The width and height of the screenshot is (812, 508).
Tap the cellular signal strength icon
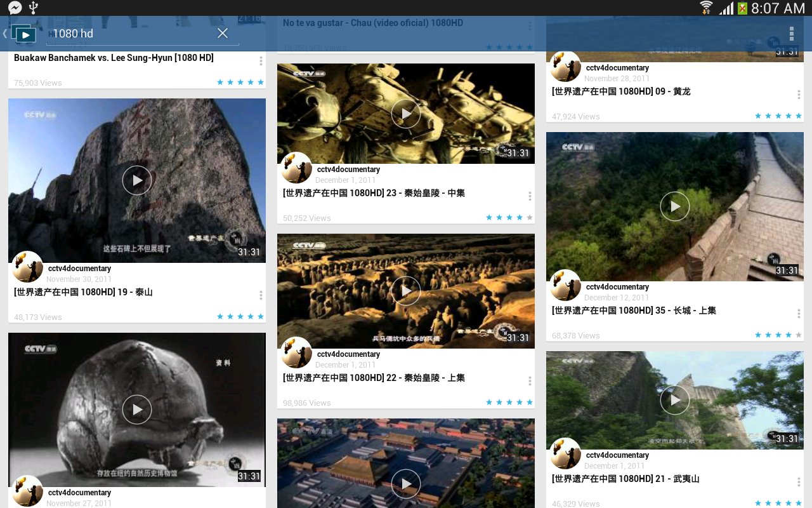[726, 8]
